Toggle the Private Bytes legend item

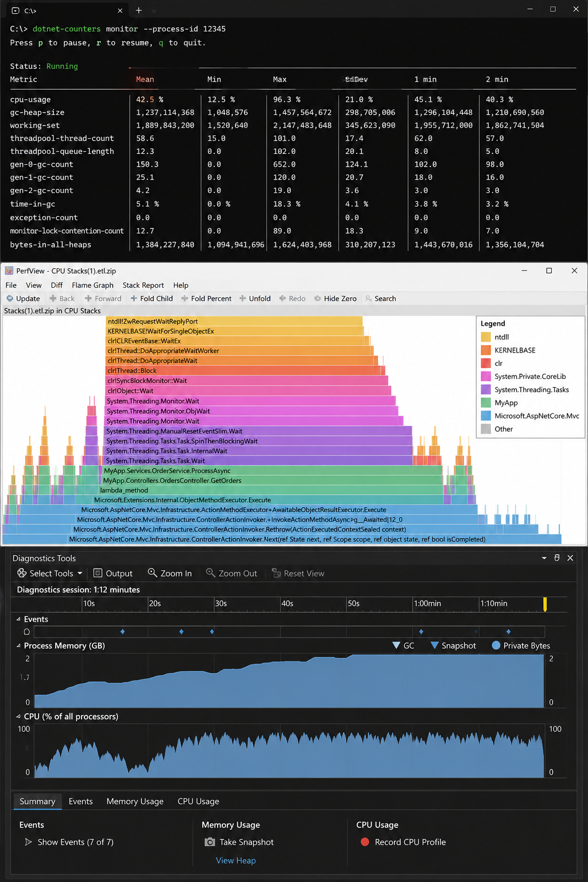(521, 645)
